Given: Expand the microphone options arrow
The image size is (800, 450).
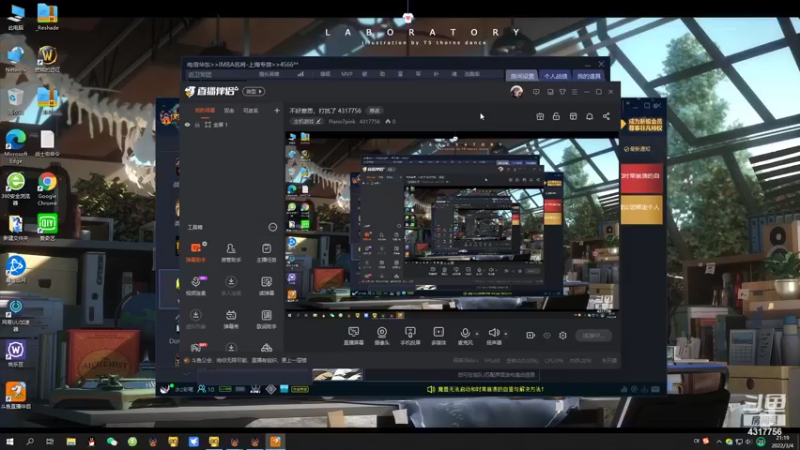Looking at the screenshot, I should tap(477, 334).
